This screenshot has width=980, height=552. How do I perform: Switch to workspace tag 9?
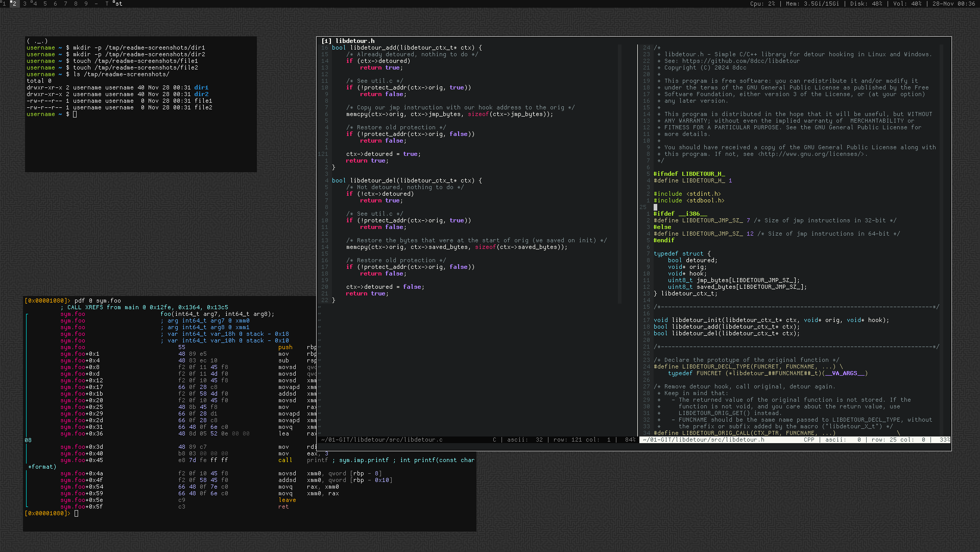click(86, 4)
